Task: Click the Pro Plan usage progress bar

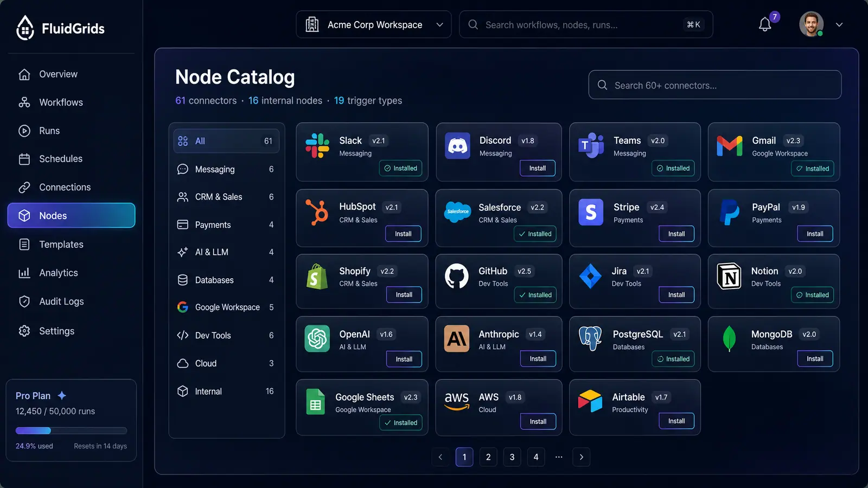Action: 71,431
